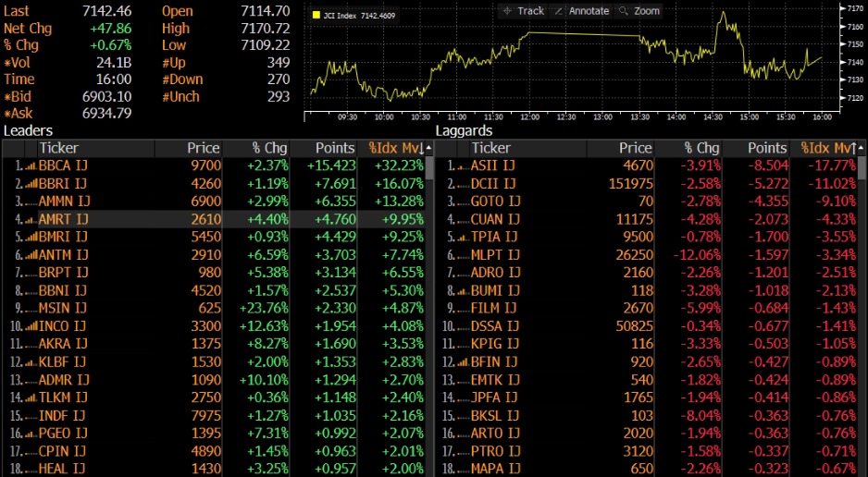Select FILM IJ ticker in Laggards
Screen dimensions: 868x477
click(493, 309)
